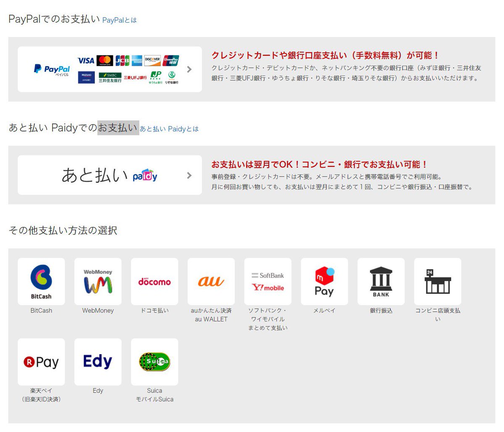Click the 'コンビニ店頭支払い' label
This screenshot has width=504, height=432.
tap(438, 315)
